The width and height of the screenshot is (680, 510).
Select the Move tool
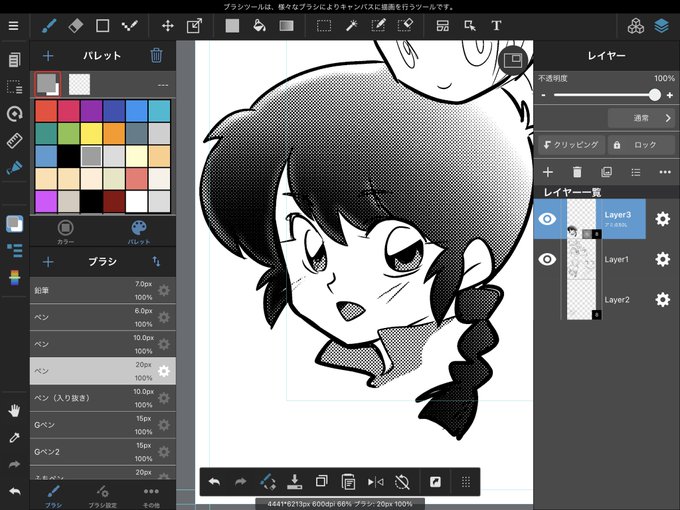[x=168, y=26]
